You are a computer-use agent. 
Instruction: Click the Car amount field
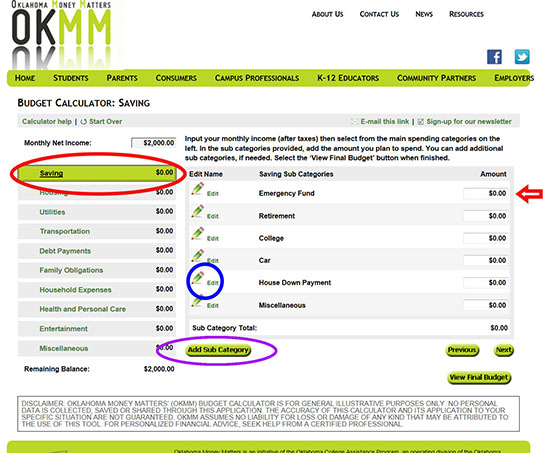pyautogui.click(x=485, y=260)
